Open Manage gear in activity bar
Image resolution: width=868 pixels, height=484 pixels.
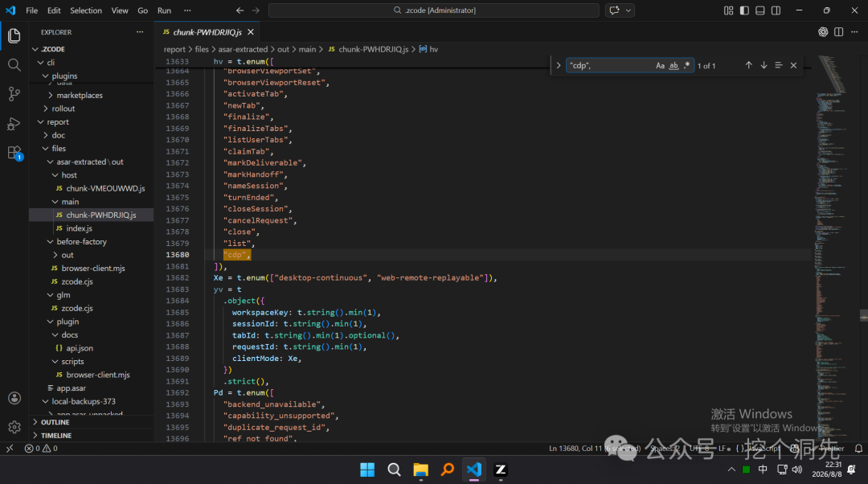[14, 427]
